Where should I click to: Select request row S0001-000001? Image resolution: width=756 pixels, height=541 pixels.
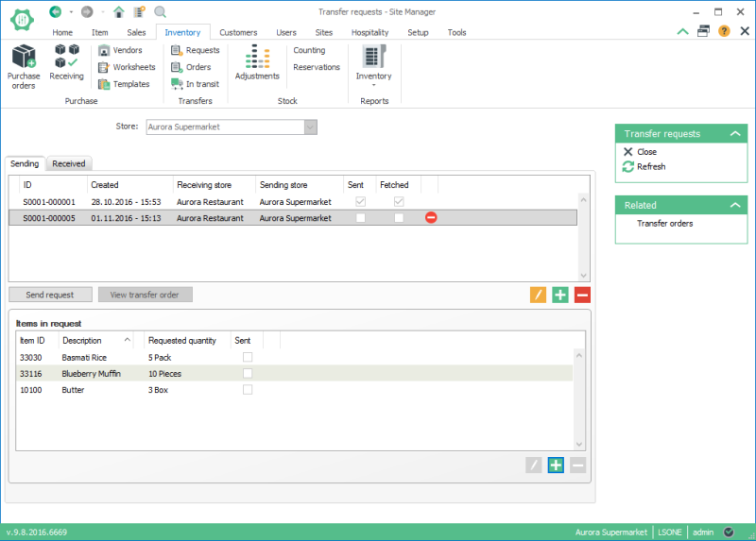click(293, 202)
